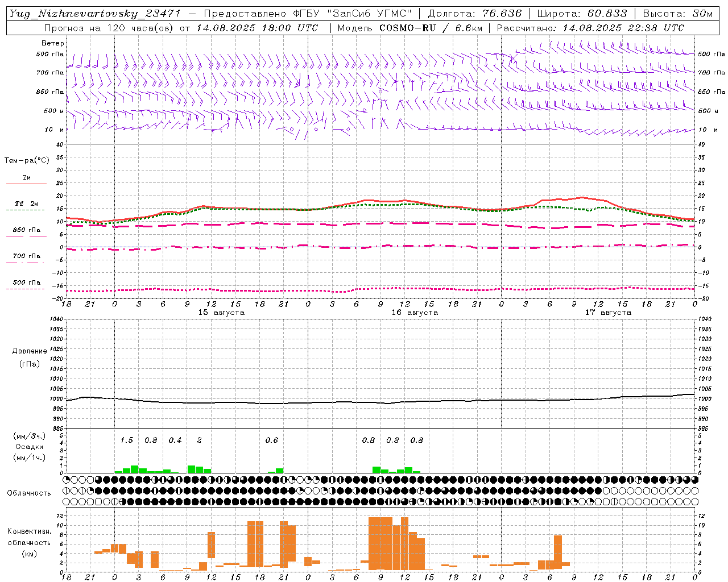Click the Тем-ра(°C) temperature panel label
The image size is (728, 582).
(27, 160)
